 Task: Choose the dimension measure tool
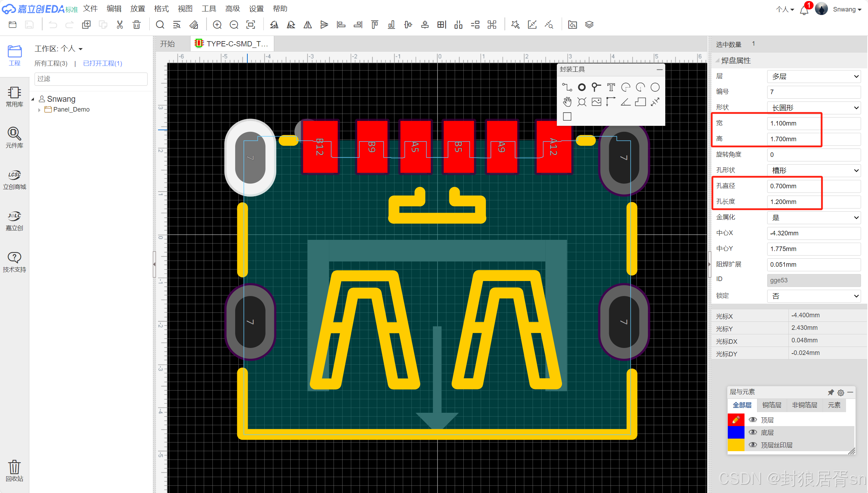coord(655,102)
